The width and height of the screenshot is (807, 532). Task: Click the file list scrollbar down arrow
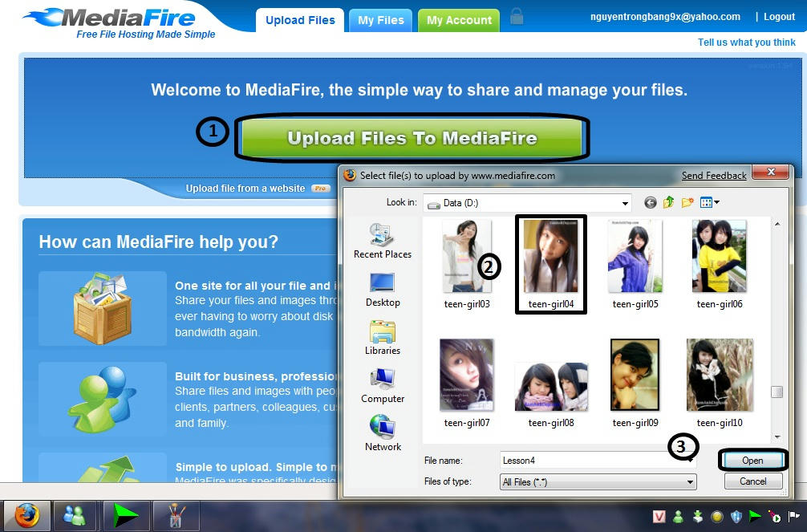tap(777, 437)
